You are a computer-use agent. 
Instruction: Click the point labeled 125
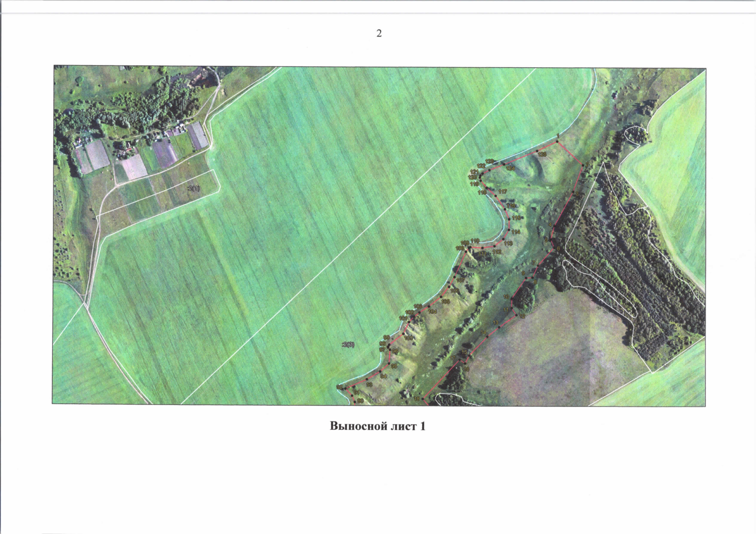click(537, 150)
